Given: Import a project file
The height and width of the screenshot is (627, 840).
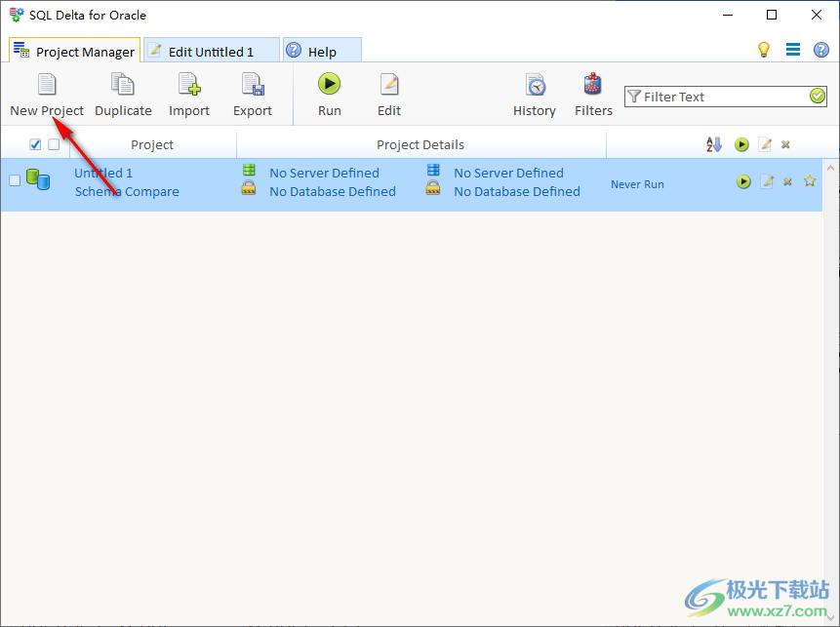Looking at the screenshot, I should 189,96.
